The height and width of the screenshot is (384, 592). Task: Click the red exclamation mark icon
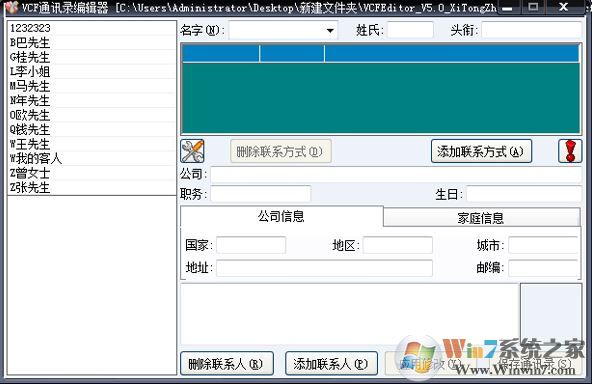[570, 151]
